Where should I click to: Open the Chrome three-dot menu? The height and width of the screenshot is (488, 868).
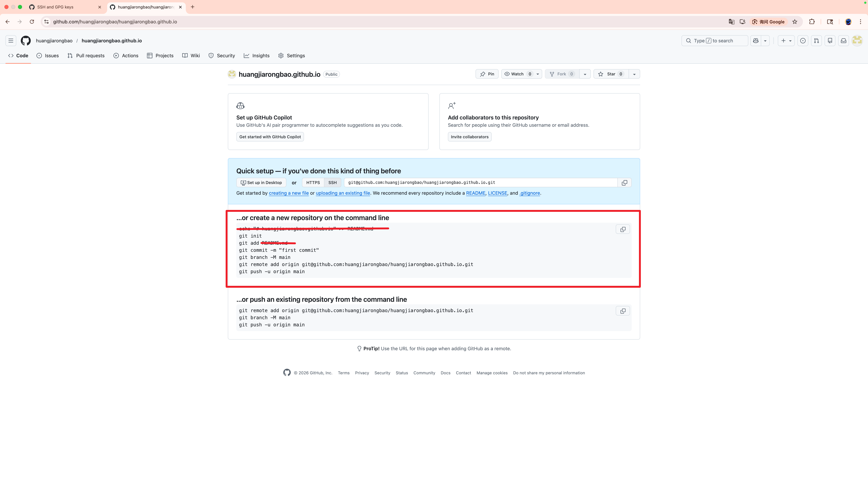(x=861, y=22)
